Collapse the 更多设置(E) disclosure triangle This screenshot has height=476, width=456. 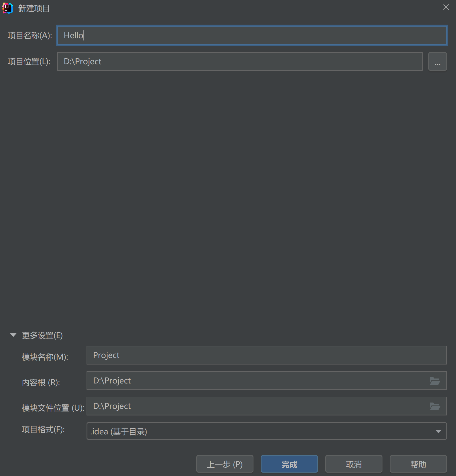[13, 335]
